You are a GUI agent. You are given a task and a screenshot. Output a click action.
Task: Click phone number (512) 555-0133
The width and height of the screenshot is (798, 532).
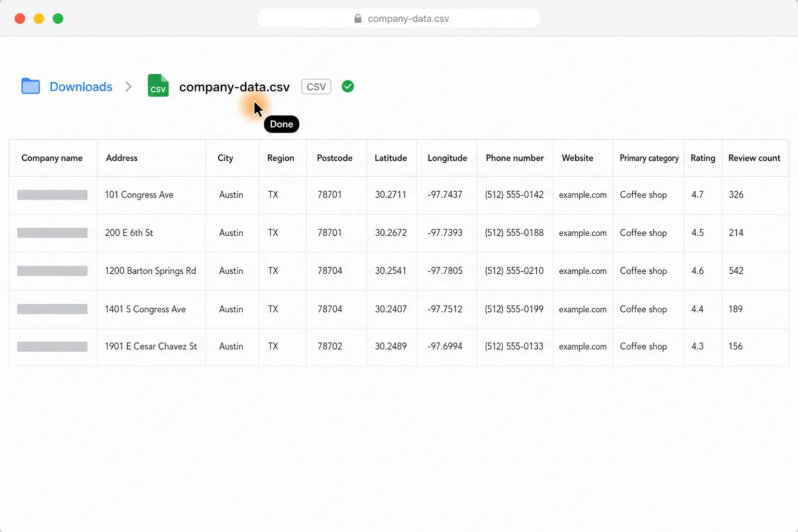pyautogui.click(x=514, y=347)
